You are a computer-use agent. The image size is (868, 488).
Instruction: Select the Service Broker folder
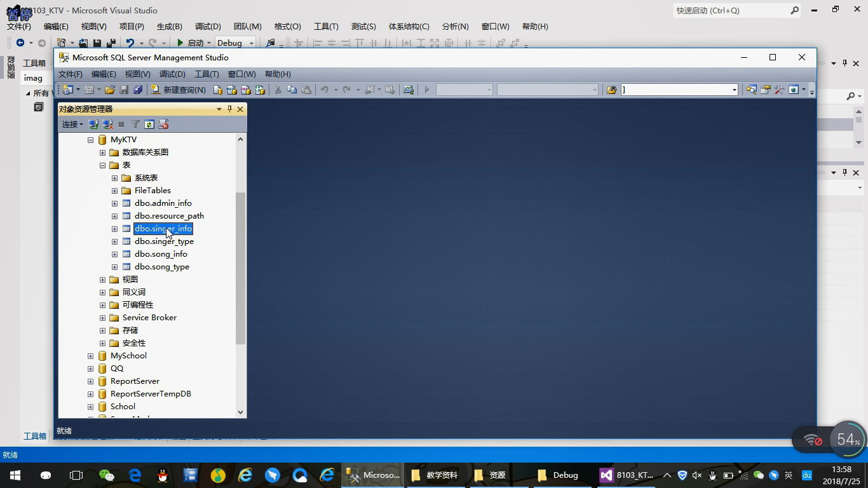149,318
